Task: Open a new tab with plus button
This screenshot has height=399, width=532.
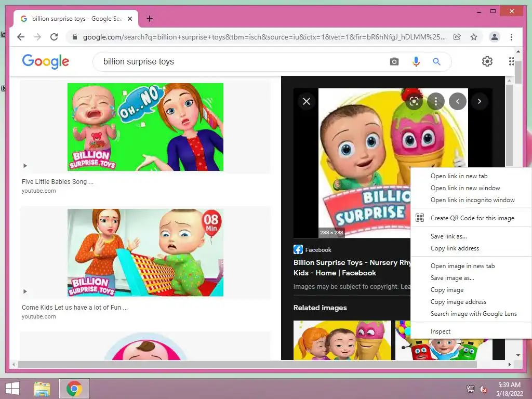Action: (x=149, y=19)
